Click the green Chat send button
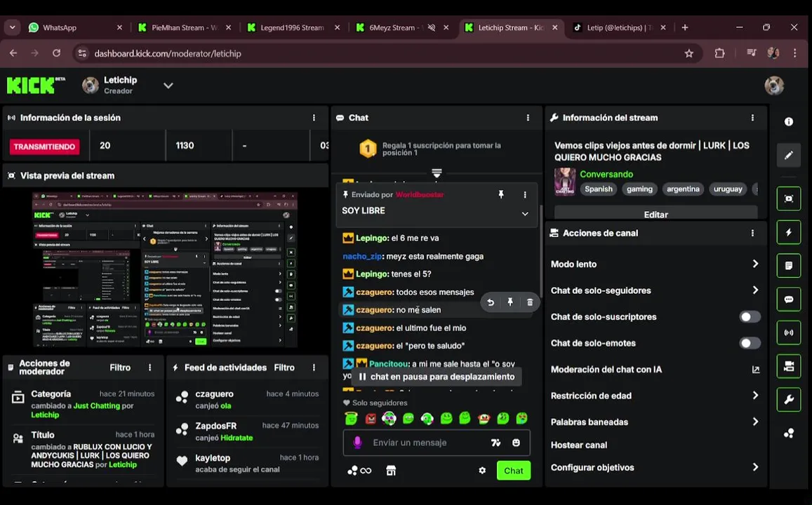The height and width of the screenshot is (505, 812). [x=513, y=471]
